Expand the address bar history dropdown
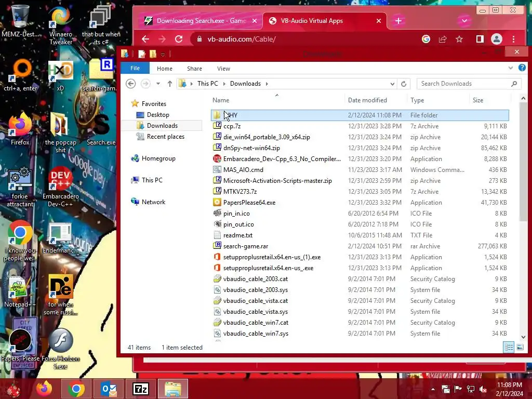The width and height of the screenshot is (532, 399). pyautogui.click(x=392, y=84)
